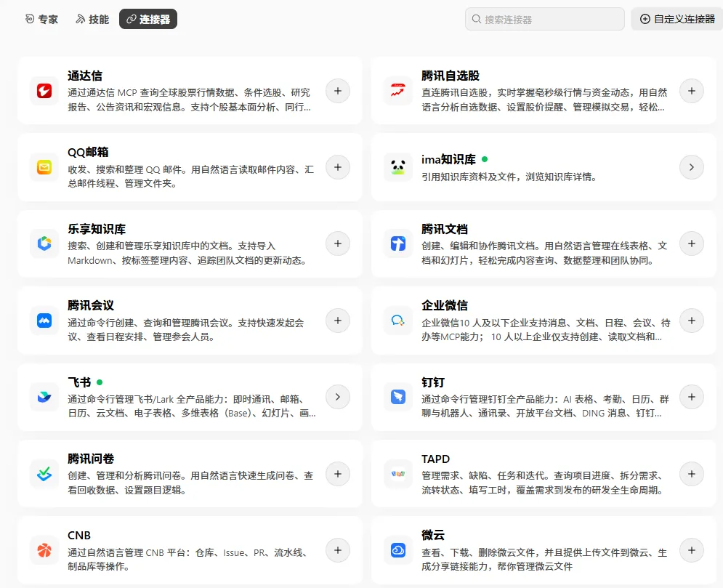This screenshot has width=723, height=588.
Task: Click the 飞书 green connected status dot
Action: tap(100, 382)
